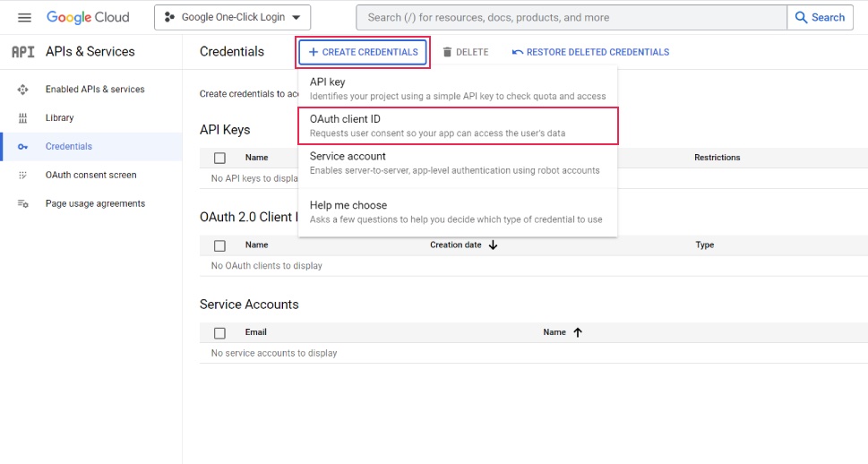Click 'No OAuth clients to display' text
The width and height of the screenshot is (868, 464).
266,266
